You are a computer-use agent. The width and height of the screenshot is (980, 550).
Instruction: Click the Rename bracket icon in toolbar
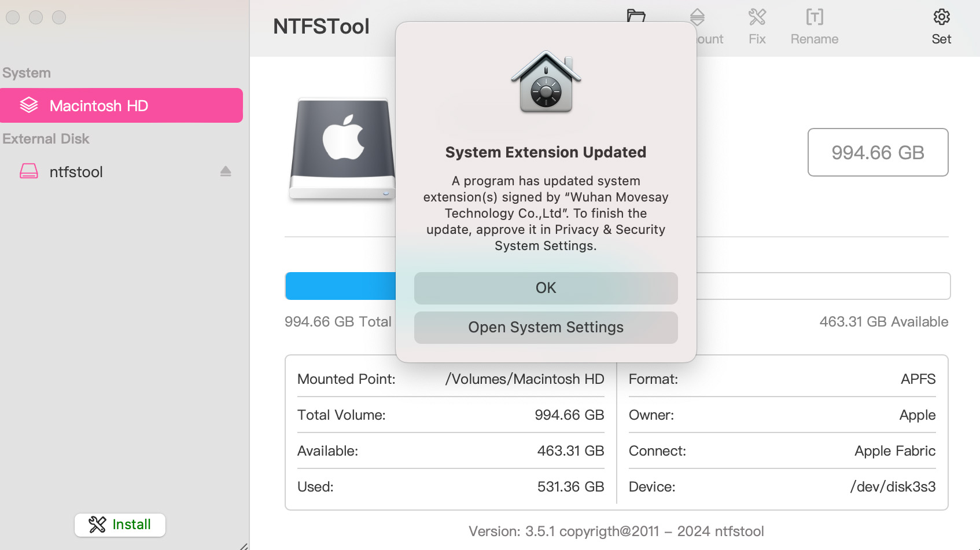pos(814,18)
